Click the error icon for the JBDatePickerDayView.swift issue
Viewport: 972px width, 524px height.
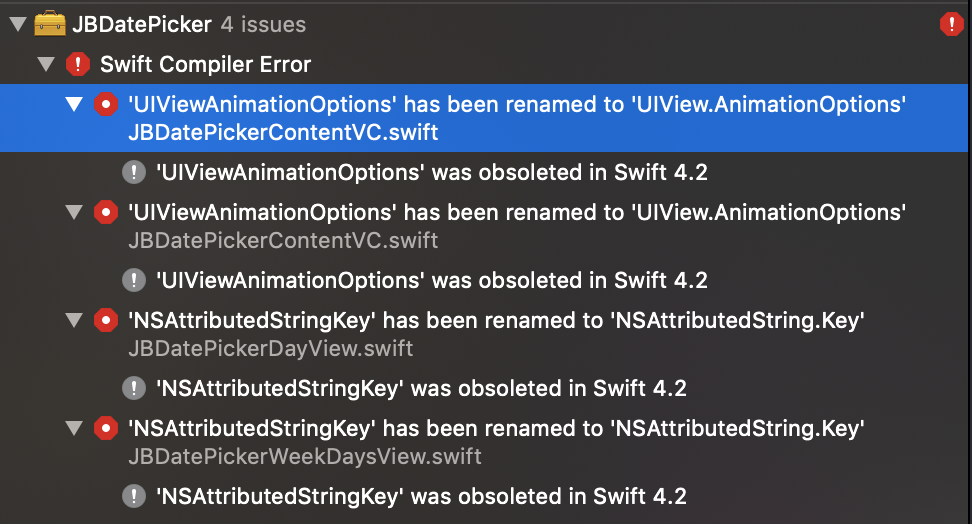105,320
